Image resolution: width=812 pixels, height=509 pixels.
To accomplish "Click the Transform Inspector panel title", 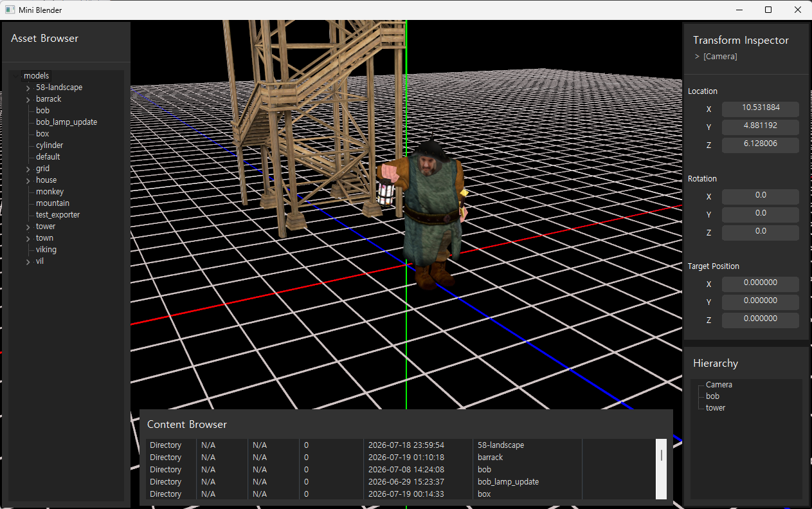I will point(741,41).
